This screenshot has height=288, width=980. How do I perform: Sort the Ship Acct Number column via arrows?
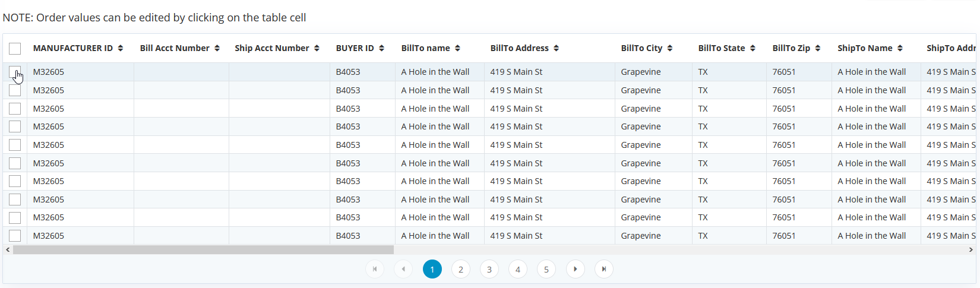[317, 48]
